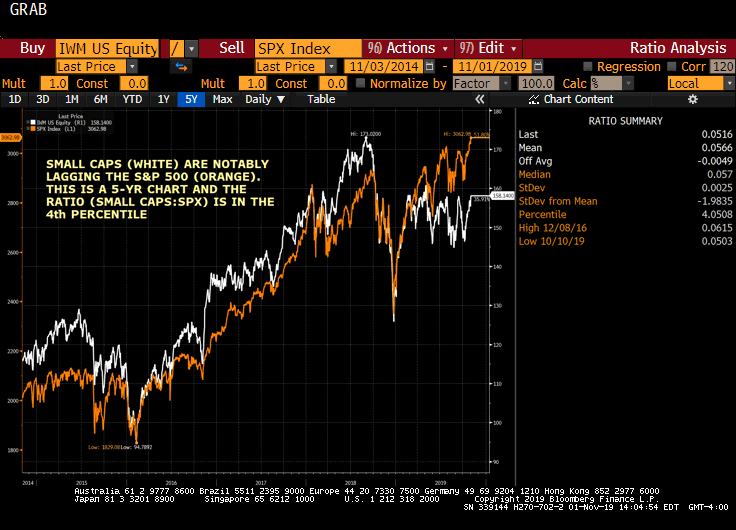This screenshot has width=736, height=530.
Task: Click the Low: 94.7892 chart label
Action: pos(136,447)
